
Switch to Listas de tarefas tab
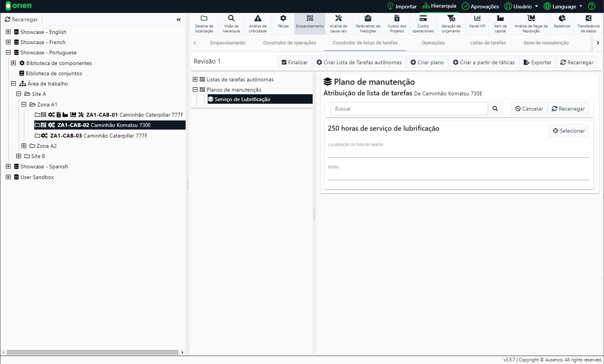[x=488, y=43]
